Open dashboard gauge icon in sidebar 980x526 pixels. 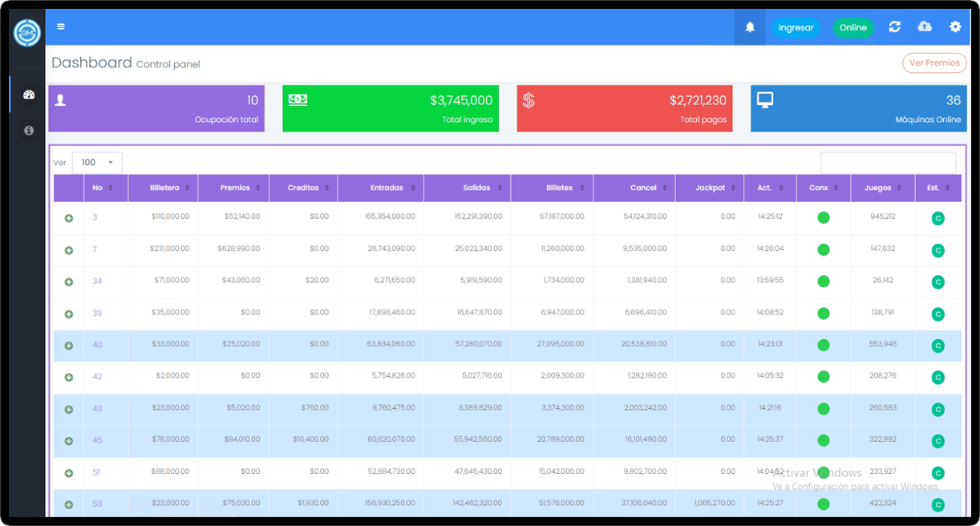[29, 95]
